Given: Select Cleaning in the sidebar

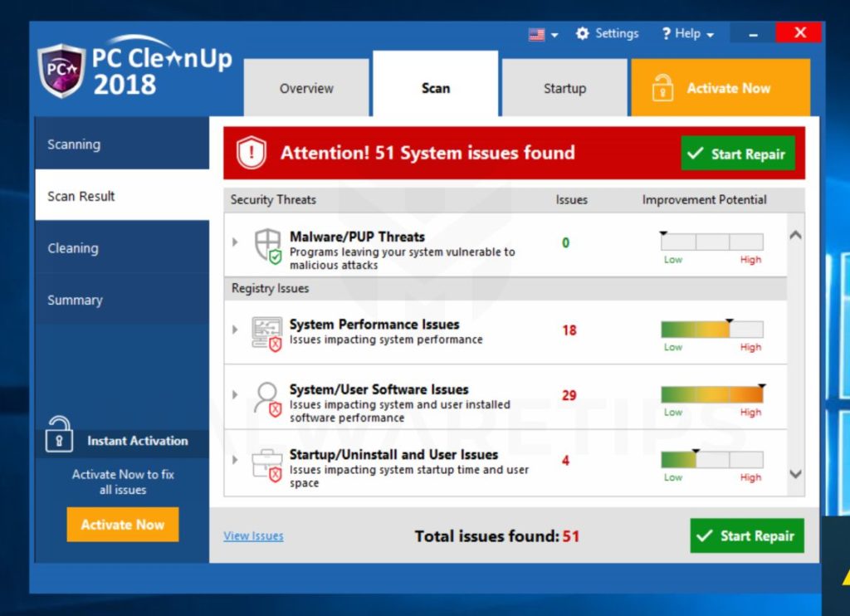Looking at the screenshot, I should (75, 247).
